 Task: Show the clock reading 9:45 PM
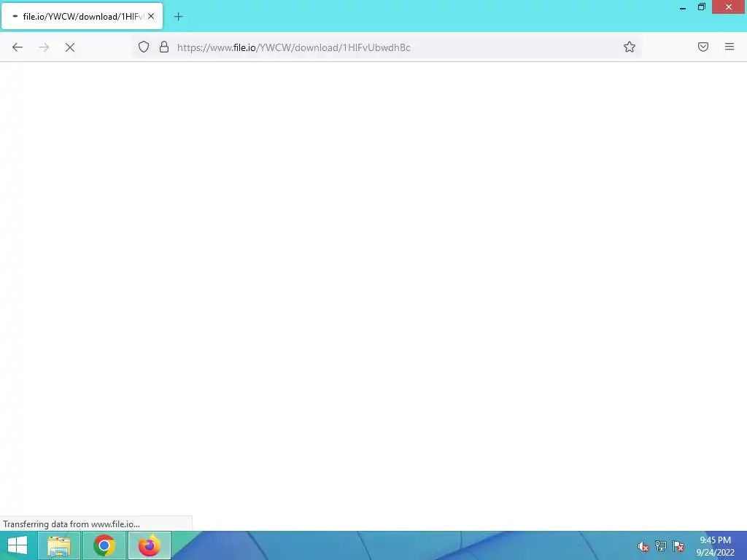715,540
